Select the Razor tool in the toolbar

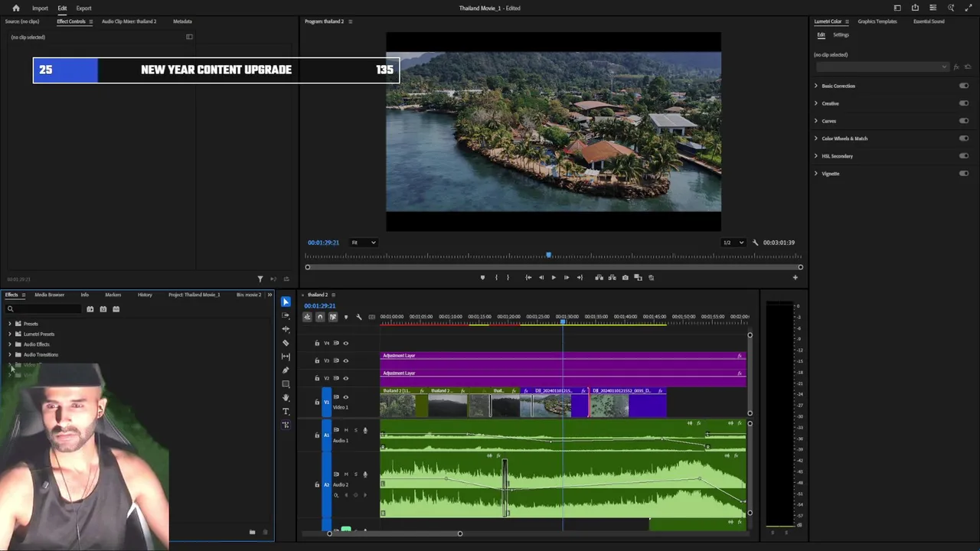coord(286,343)
